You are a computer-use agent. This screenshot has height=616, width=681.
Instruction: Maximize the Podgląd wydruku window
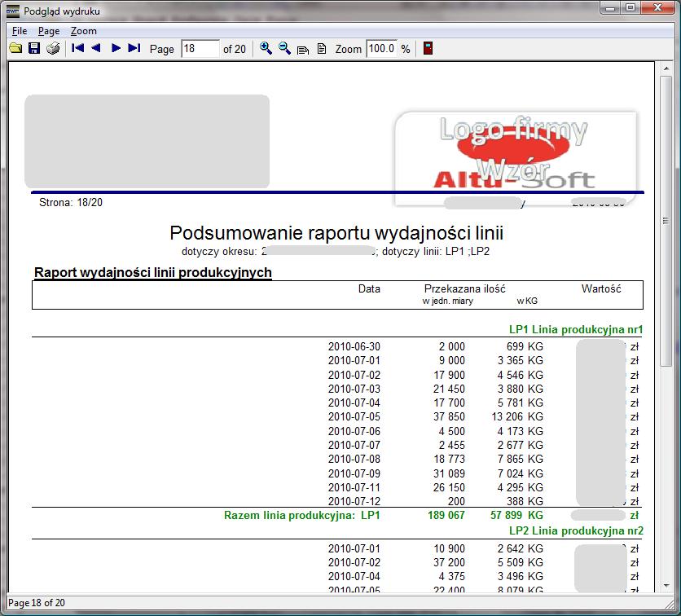coord(630,9)
